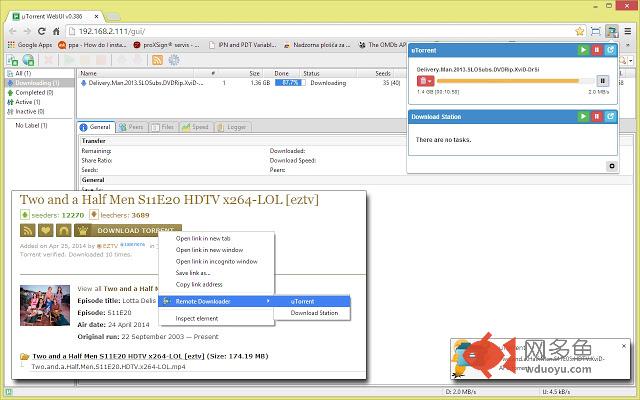Screen dimensions: 640x400
Task: Click the screen-capture extension icon beside the star
Action: point(596,31)
